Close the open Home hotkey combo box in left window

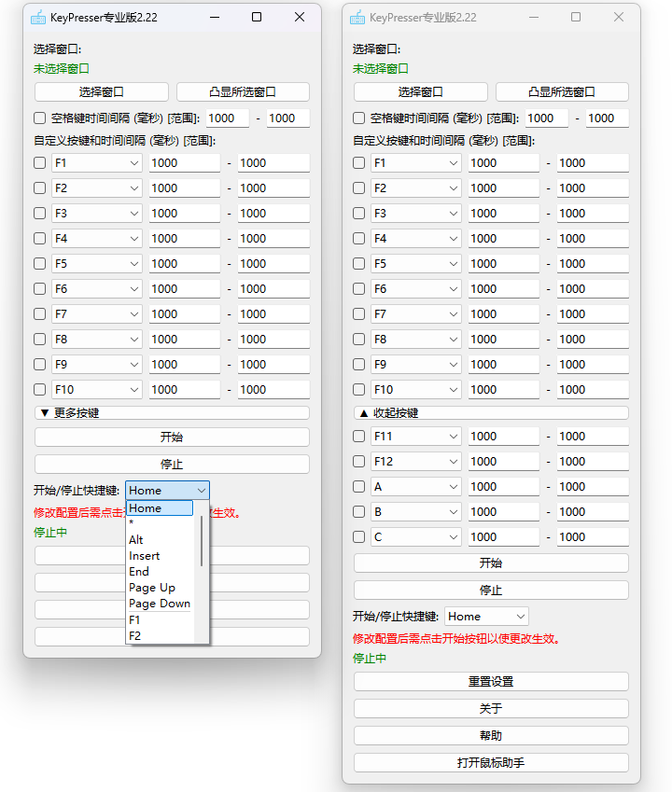(x=167, y=491)
